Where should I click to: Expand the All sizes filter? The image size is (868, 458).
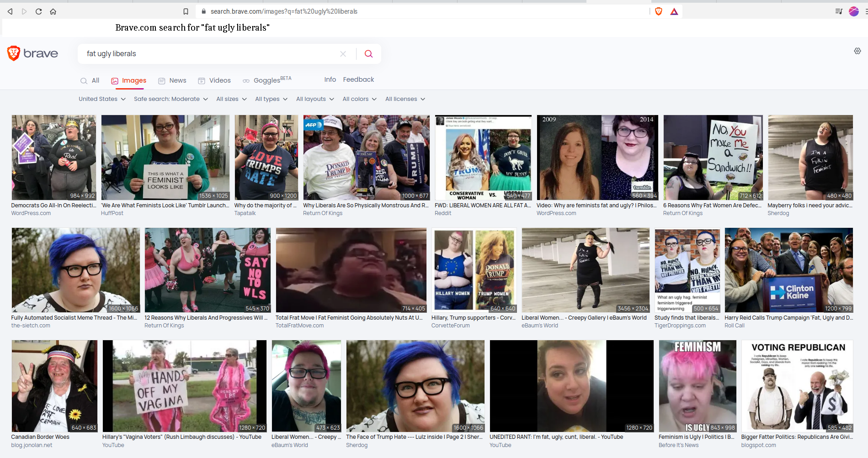pyautogui.click(x=231, y=99)
